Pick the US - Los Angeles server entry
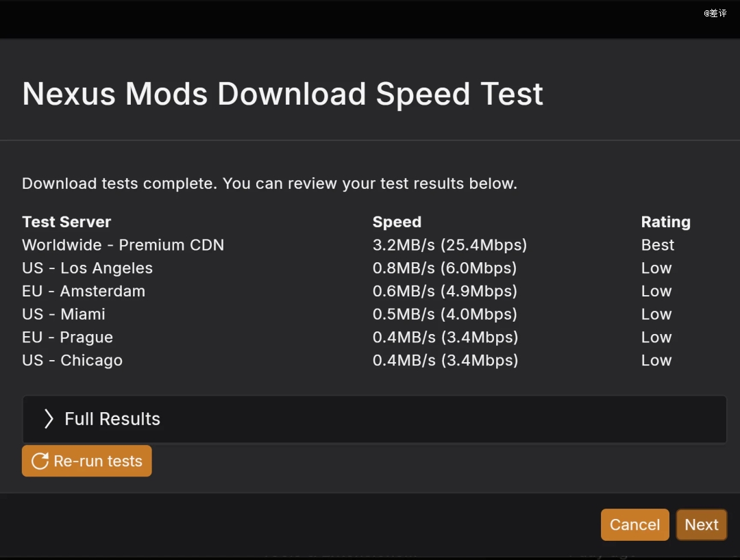 pos(87,268)
